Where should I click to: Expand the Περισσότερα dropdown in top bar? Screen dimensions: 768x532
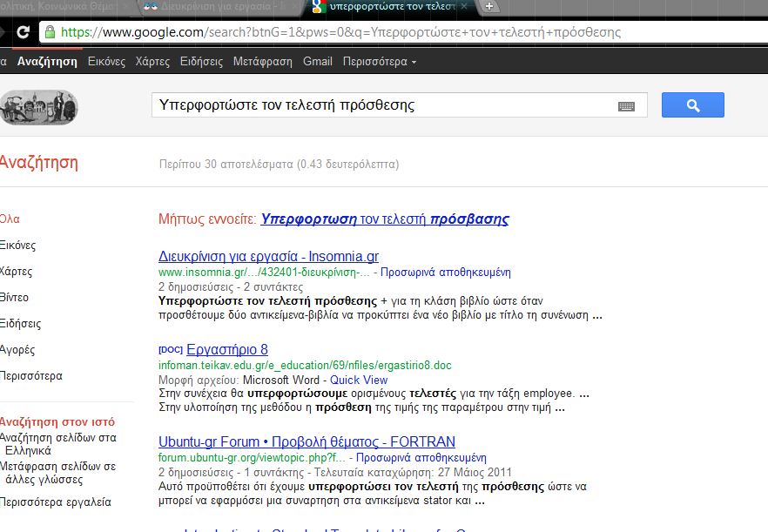click(x=379, y=62)
